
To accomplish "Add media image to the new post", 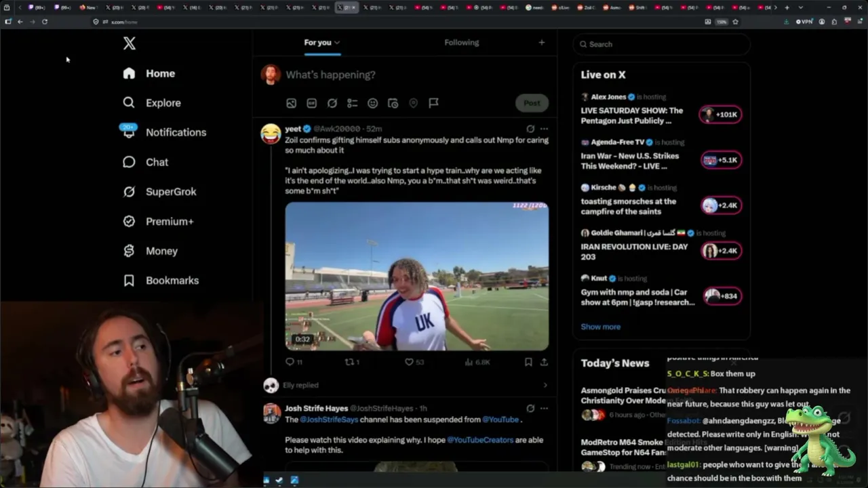I will click(x=291, y=103).
